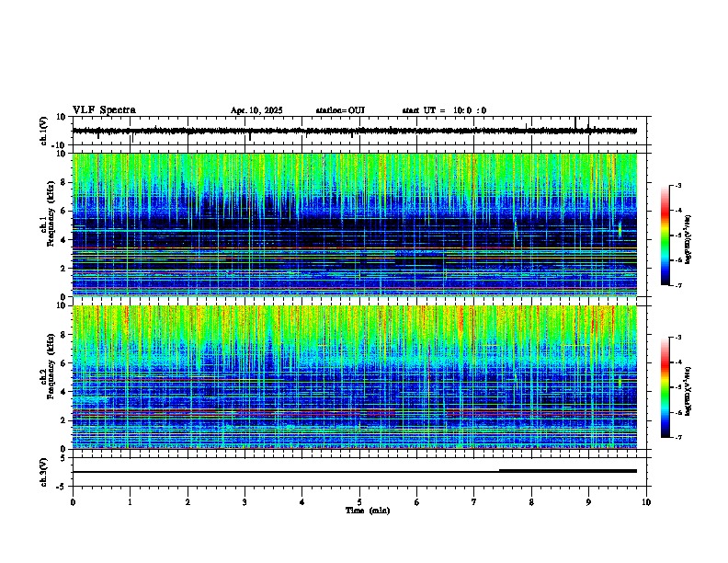Click the "5" tick on ch.3(V) axis
Viewport: 728px width, 563px height.
64,458
